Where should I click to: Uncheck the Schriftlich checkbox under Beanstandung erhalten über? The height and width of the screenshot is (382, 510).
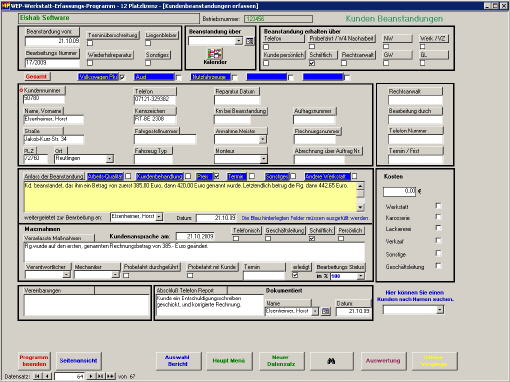click(x=312, y=62)
